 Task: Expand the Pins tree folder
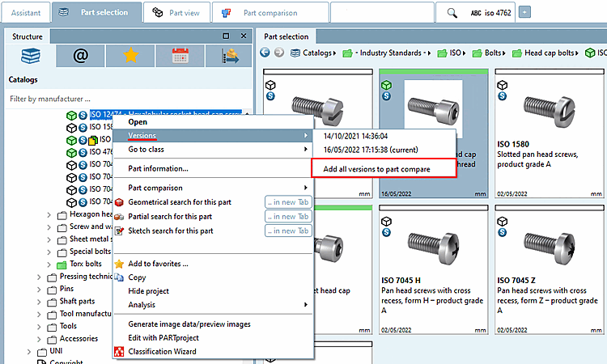point(39,289)
